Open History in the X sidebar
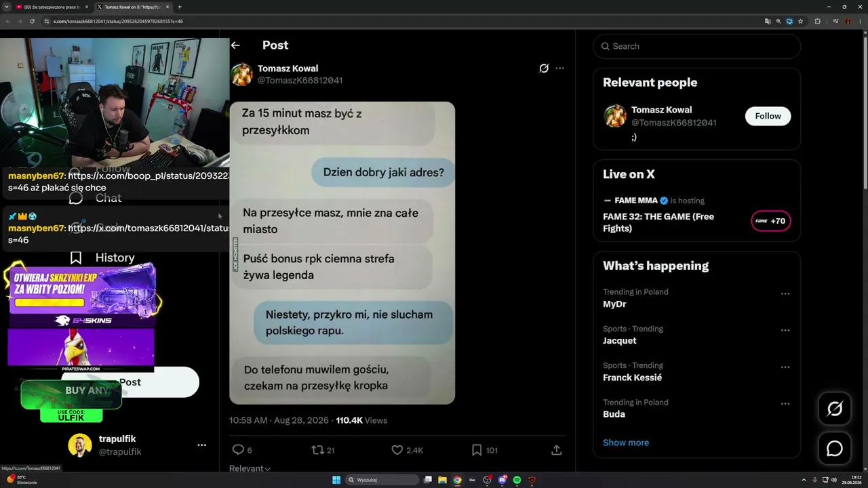Viewport: 868px width, 488px height. pyautogui.click(x=102, y=258)
